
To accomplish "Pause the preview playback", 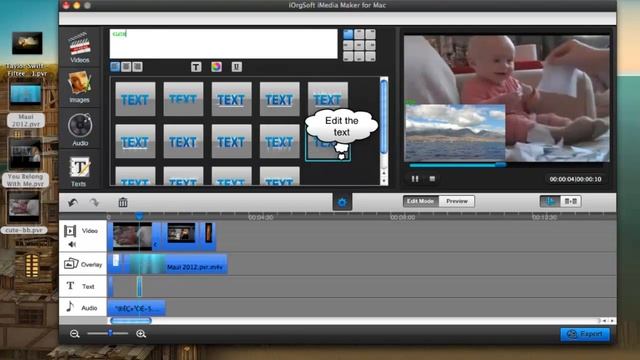I will pos(415,179).
